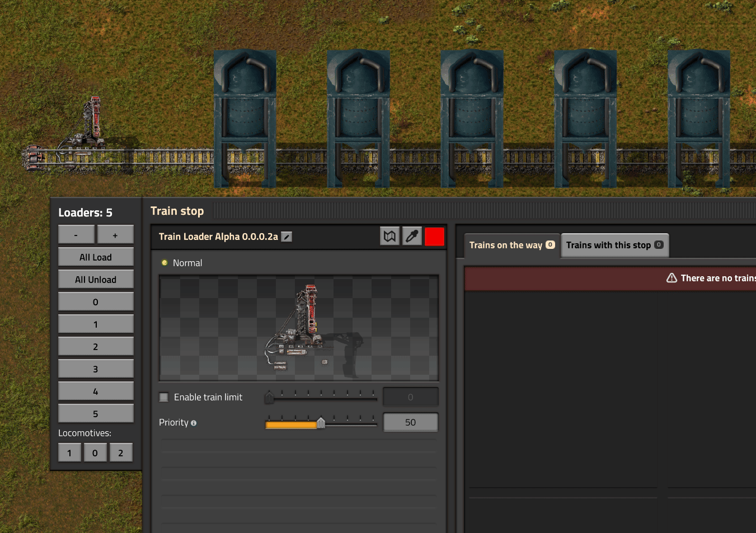Open the stop in map view
Screen dimensions: 756x533
[x=390, y=237]
